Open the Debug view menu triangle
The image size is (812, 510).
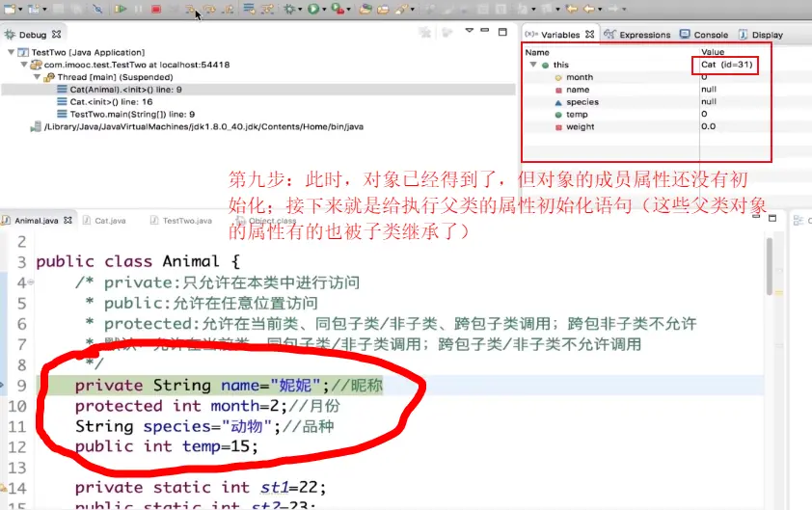(470, 31)
